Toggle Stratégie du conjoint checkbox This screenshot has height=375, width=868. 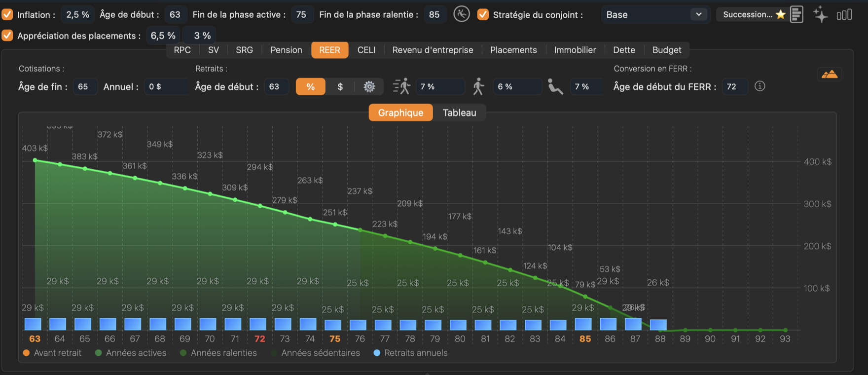pyautogui.click(x=483, y=14)
